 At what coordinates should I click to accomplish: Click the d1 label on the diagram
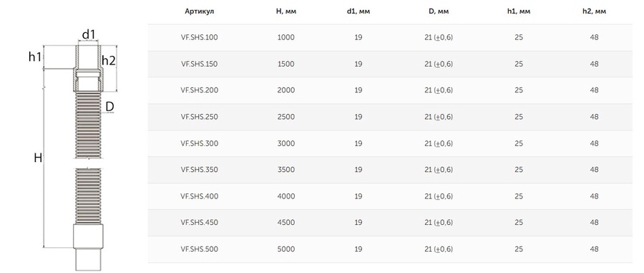[x=88, y=34]
